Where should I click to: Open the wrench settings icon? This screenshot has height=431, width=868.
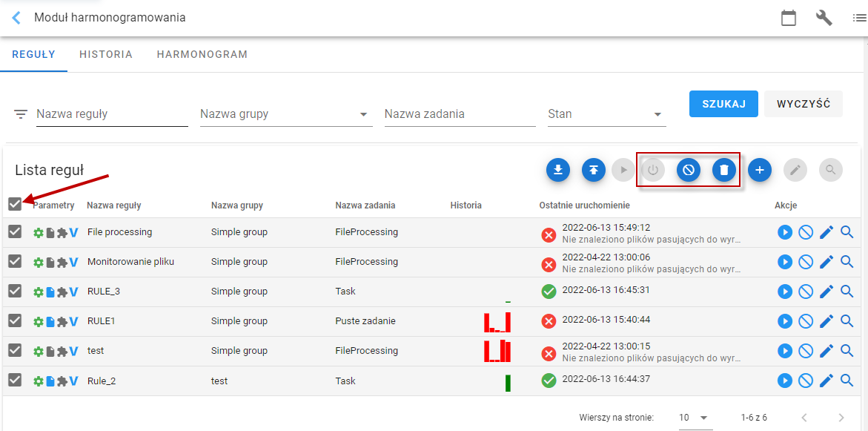(x=824, y=18)
